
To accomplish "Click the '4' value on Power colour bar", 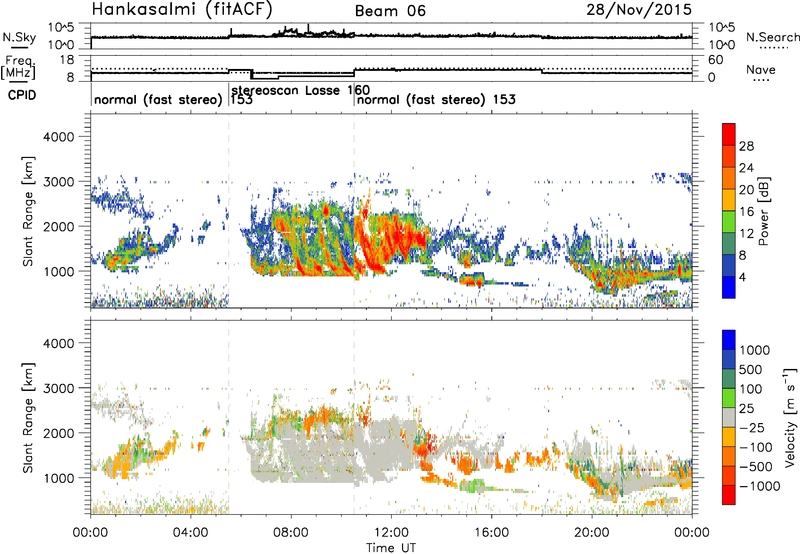I will (x=742, y=277).
